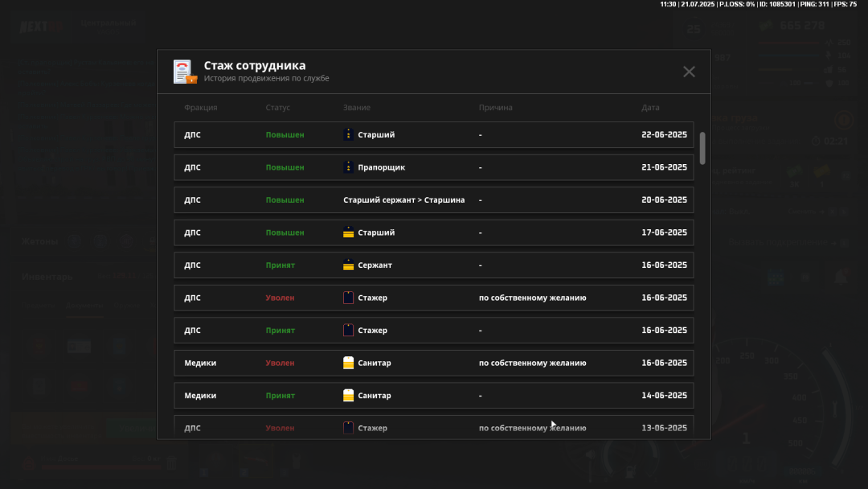The width and height of the screenshot is (868, 489).
Task: Click the Звание column header
Action: click(x=357, y=108)
